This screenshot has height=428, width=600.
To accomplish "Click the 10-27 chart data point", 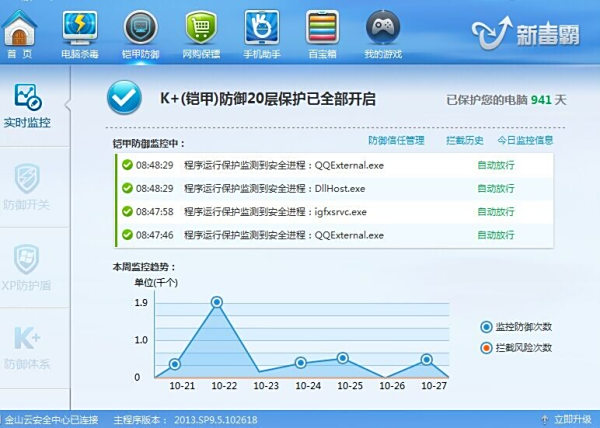I will coord(427,360).
